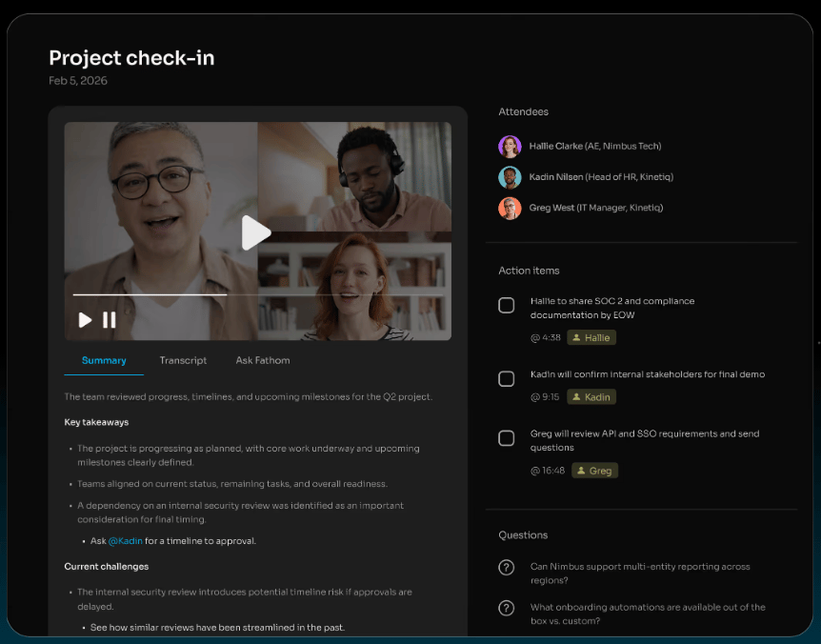Pause the video with the pause icon
This screenshot has width=821, height=644.
tap(109, 320)
